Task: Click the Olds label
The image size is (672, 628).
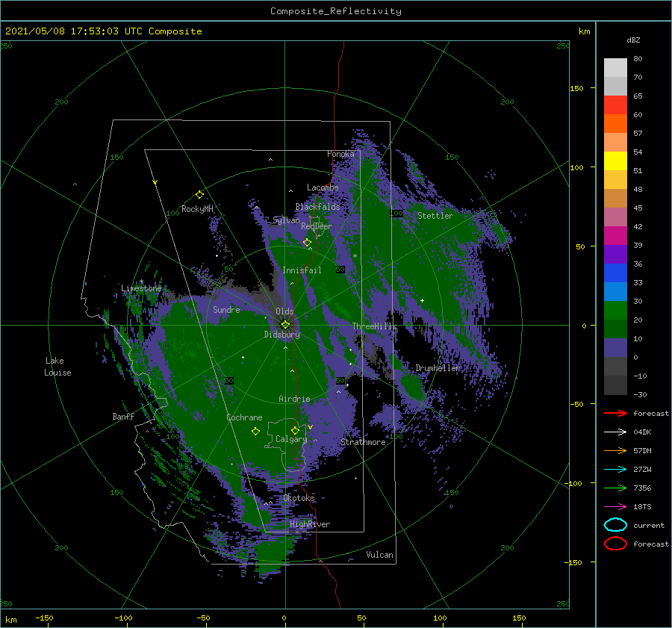Action: coord(284,311)
